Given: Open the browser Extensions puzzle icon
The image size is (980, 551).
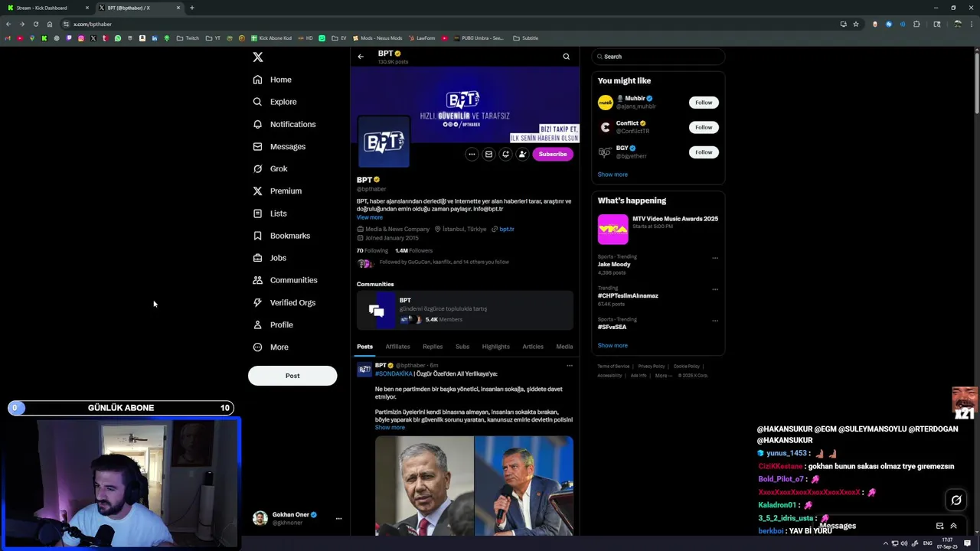Looking at the screenshot, I should (916, 24).
